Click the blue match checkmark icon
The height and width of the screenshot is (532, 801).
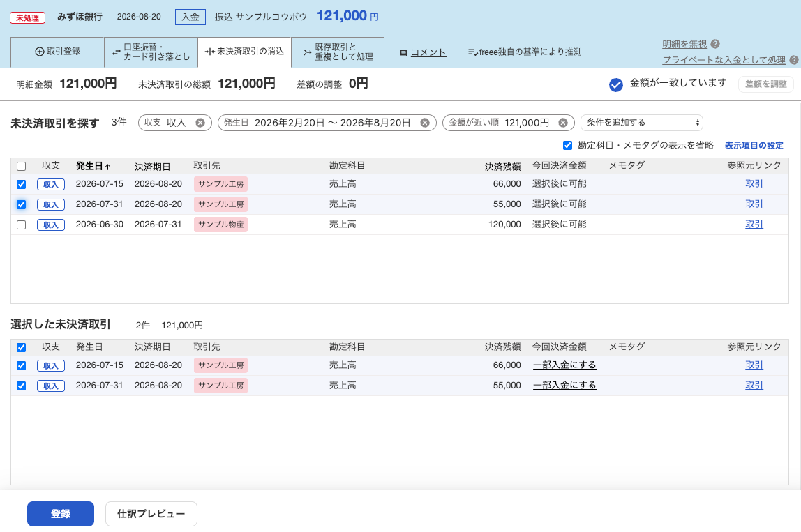(x=616, y=85)
